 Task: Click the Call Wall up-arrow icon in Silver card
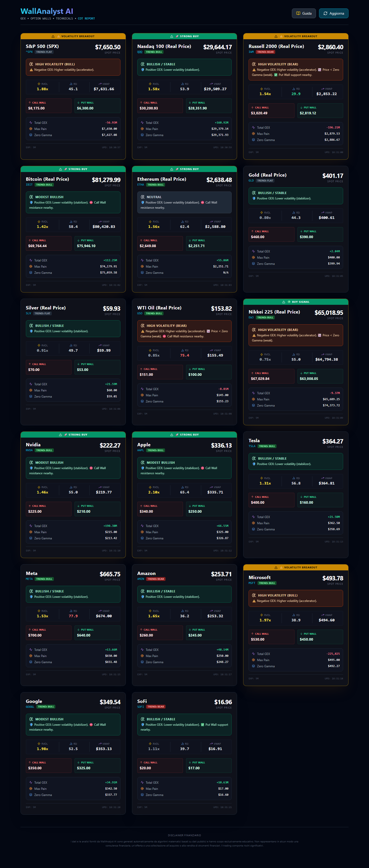tap(30, 364)
